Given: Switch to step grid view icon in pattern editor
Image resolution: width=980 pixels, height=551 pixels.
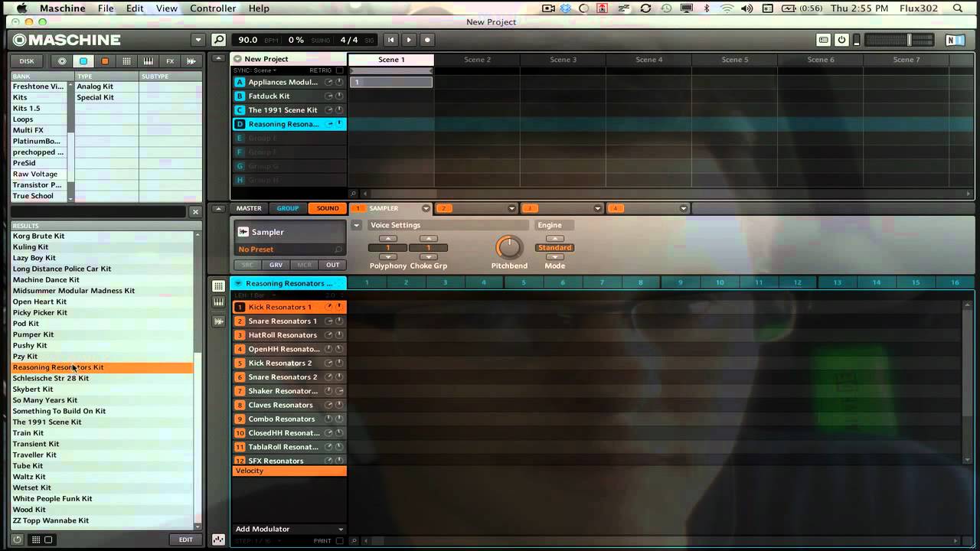Looking at the screenshot, I should point(218,286).
